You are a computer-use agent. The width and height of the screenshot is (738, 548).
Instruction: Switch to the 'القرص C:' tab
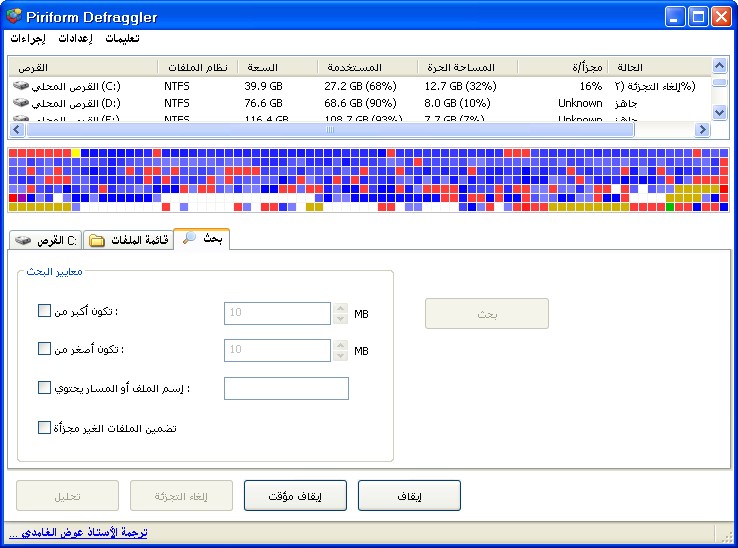pos(46,240)
